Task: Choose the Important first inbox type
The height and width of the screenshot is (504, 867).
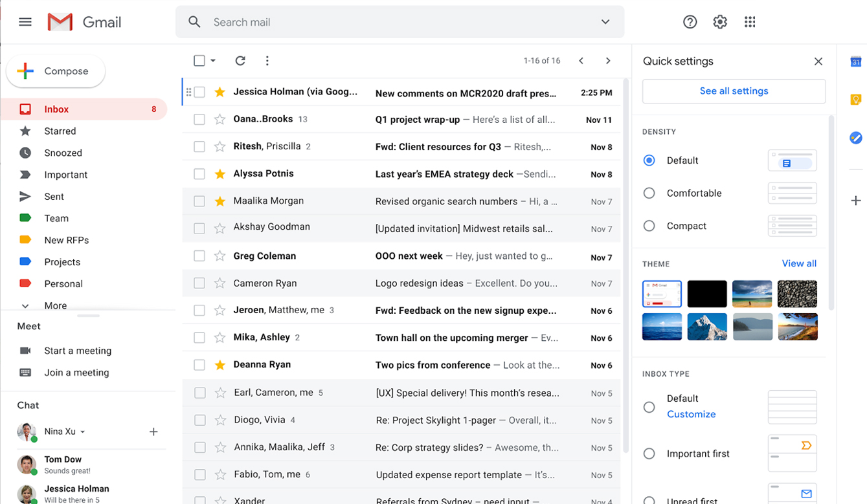Action: (x=649, y=454)
